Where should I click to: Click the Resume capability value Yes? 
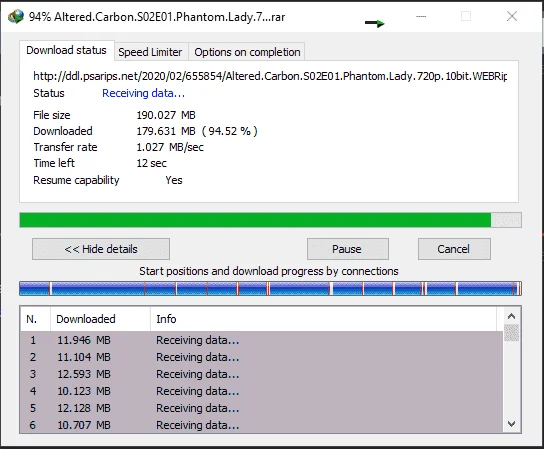(x=174, y=180)
